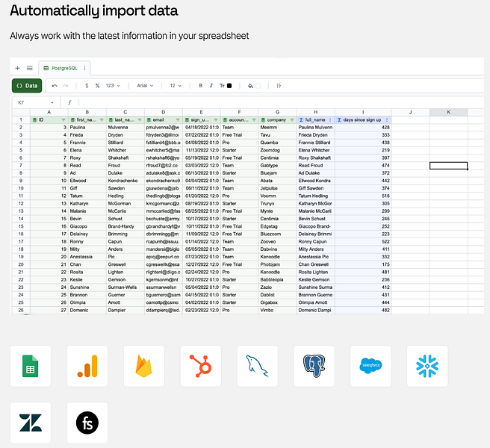Open the fill color bucket tool
Viewport: 490px width, 448px height.
pos(250,86)
